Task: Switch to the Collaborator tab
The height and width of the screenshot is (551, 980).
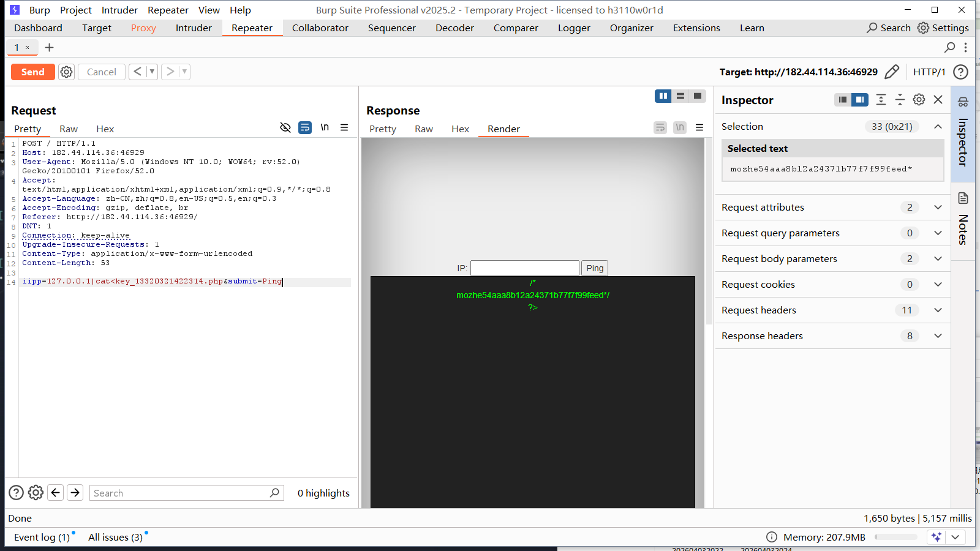Action: [x=320, y=28]
